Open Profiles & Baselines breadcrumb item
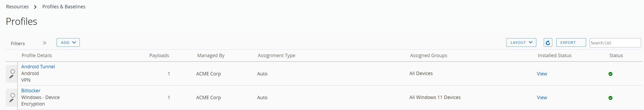Viewport: 644px width, 110px height. [x=64, y=7]
